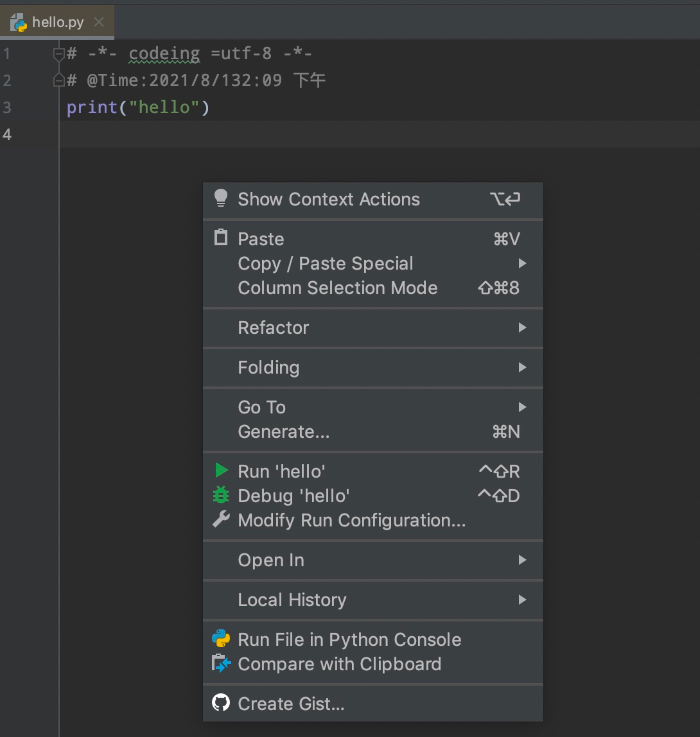Click the GitHub Octocat icon beside Create Gist
The image size is (700, 737).
click(221, 704)
